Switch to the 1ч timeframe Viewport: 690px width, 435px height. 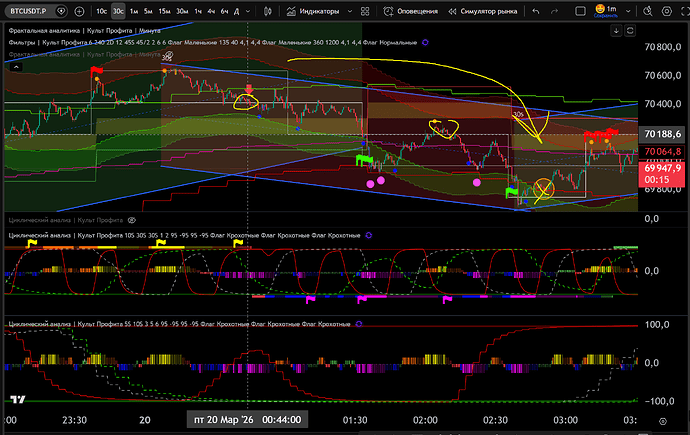197,12
